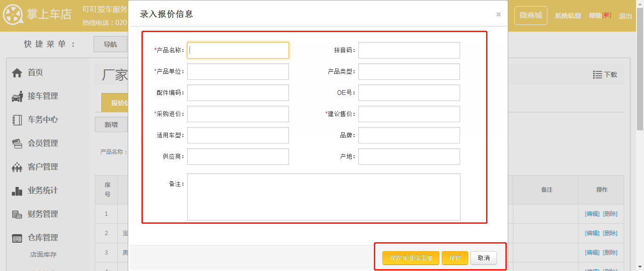Click the 财务管理 coins icon
The image size is (644, 271).
pos(17,214)
